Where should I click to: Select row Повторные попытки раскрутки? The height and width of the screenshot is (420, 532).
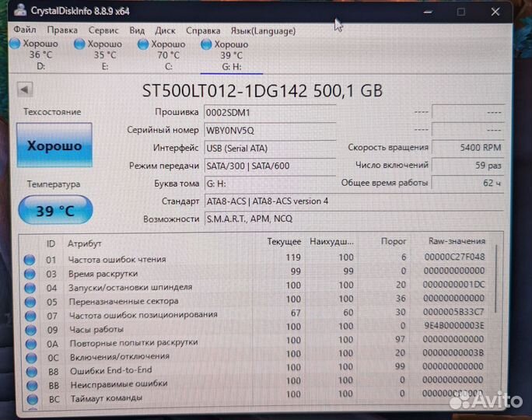pos(254,341)
